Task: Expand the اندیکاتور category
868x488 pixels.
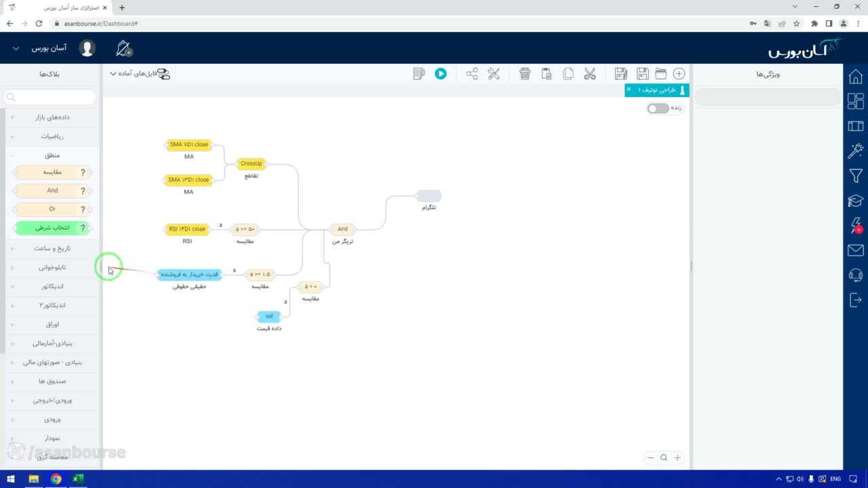Action: (53, 286)
